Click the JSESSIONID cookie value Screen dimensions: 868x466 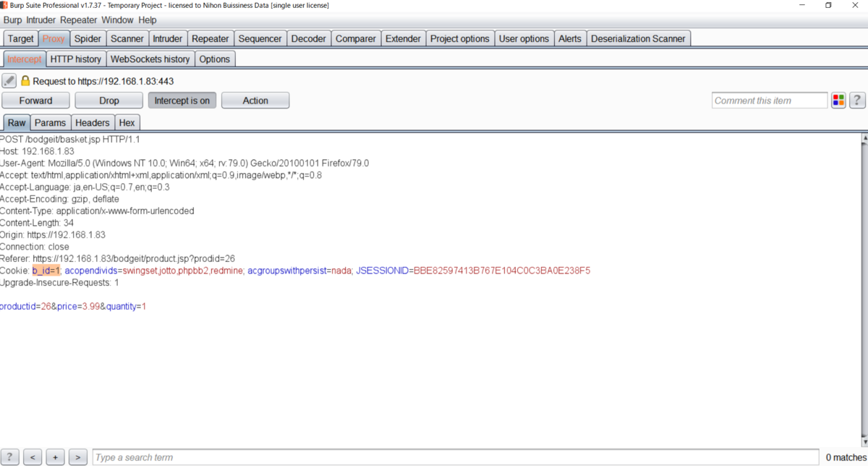[502, 271]
